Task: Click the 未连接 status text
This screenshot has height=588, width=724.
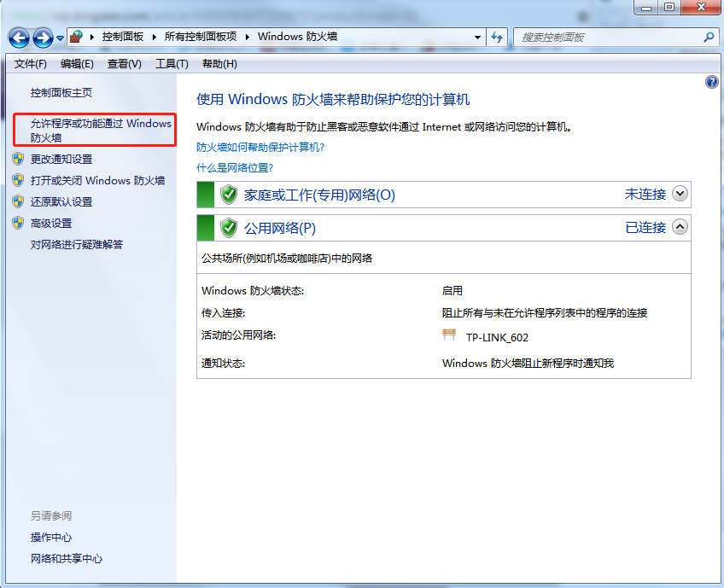Action: coord(645,194)
